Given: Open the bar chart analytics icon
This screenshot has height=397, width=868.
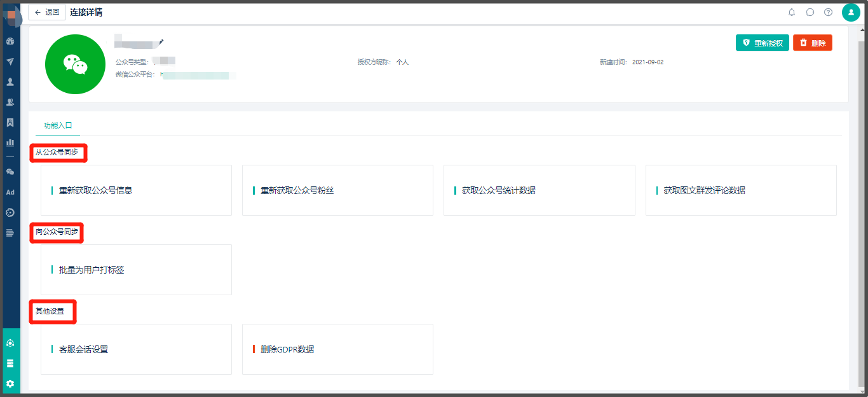Looking at the screenshot, I should click(10, 143).
